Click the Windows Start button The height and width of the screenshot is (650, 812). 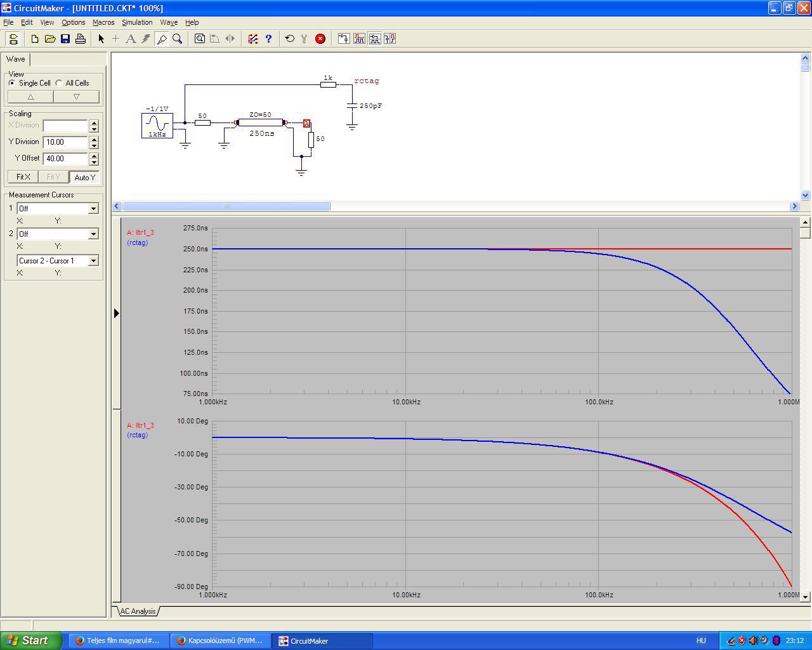[31, 640]
